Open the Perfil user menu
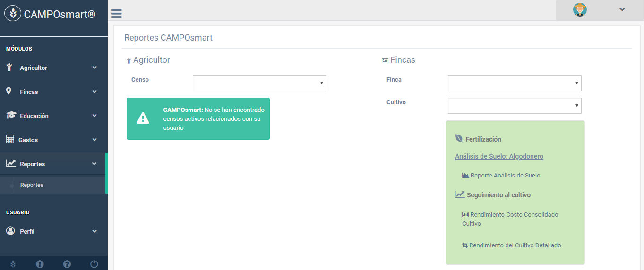The image size is (644, 270). pos(53,231)
